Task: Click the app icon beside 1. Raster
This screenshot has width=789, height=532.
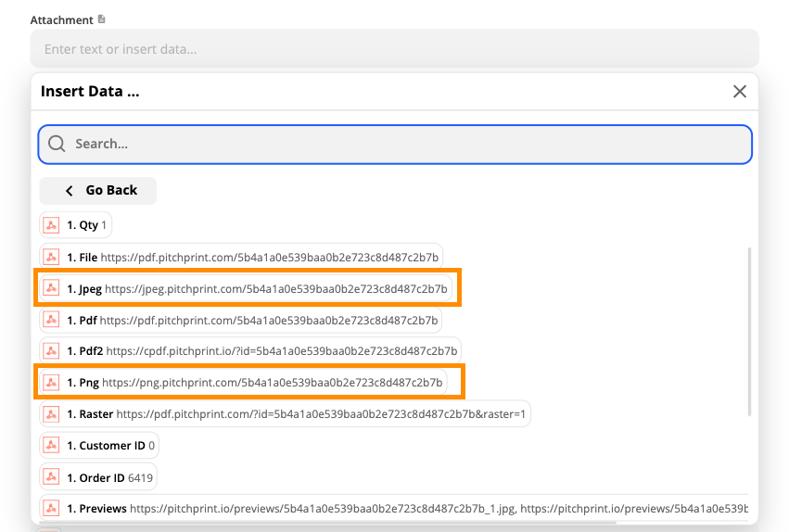Action: tap(51, 414)
